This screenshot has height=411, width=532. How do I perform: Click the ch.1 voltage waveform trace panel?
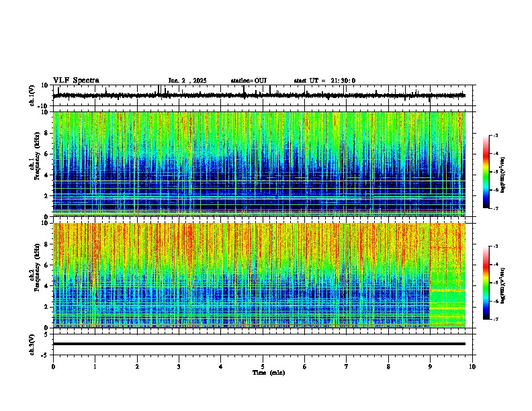click(264, 95)
